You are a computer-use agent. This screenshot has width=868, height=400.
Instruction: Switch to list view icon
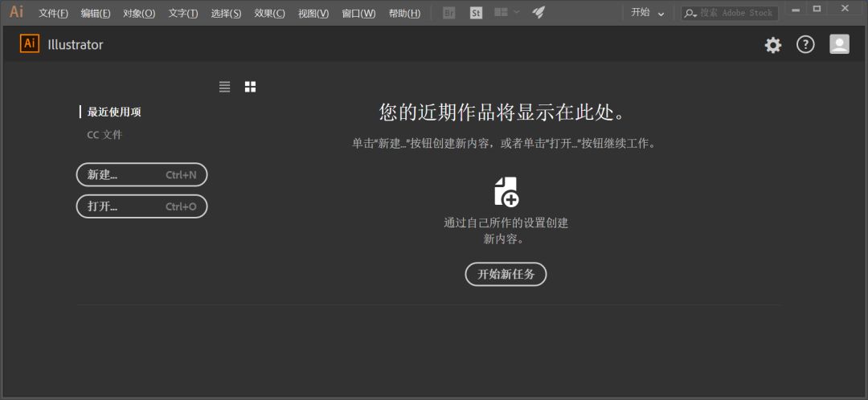click(x=224, y=87)
